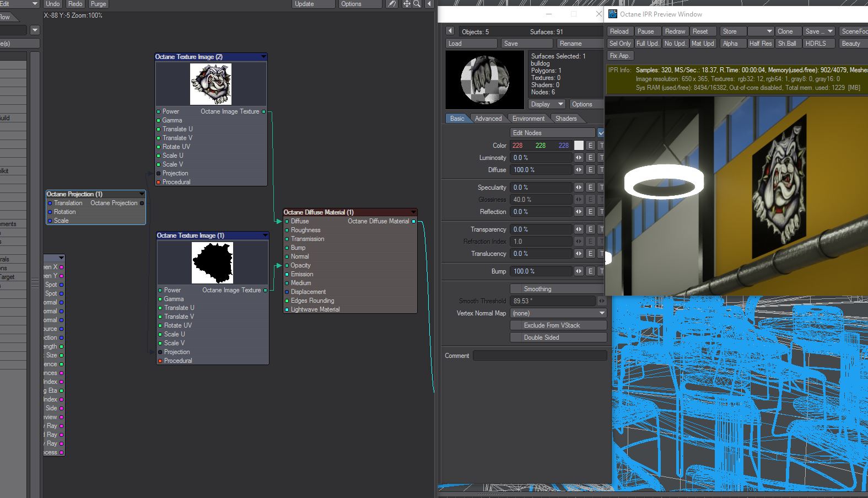Click the Specularity value mini-slider arrows
The height and width of the screenshot is (498, 868).
(x=579, y=188)
